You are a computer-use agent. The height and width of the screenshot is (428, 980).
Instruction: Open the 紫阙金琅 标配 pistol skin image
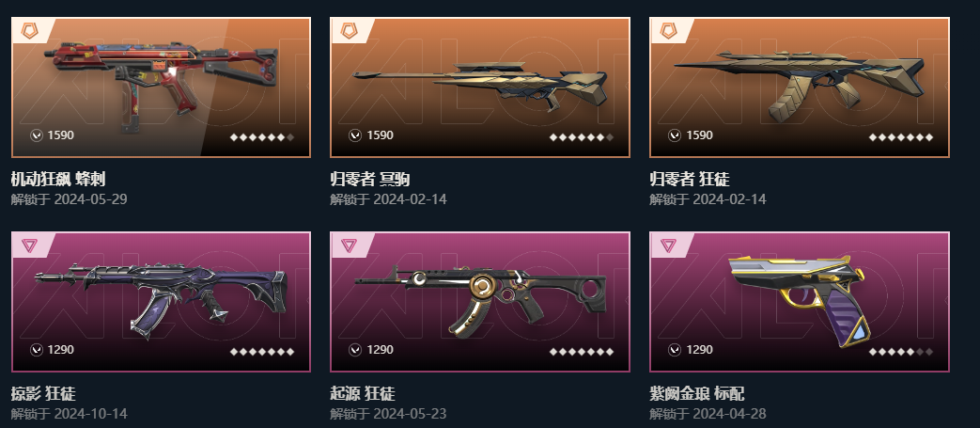(x=800, y=302)
